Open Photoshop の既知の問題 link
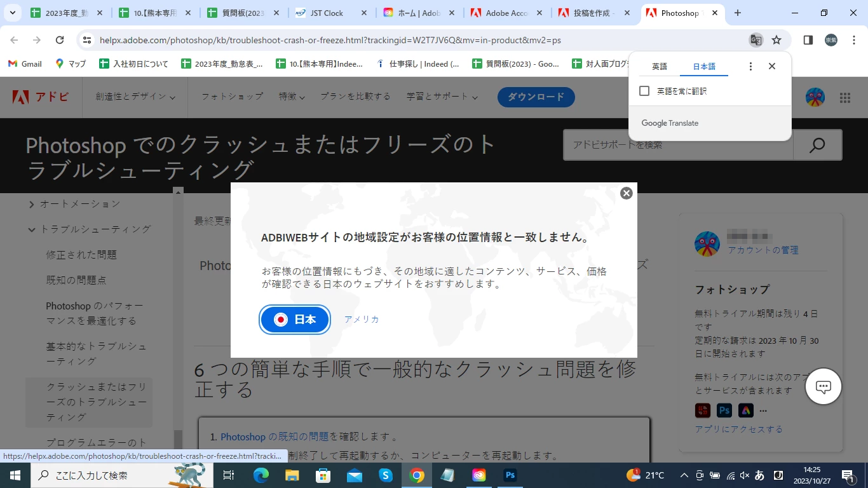 (275, 437)
